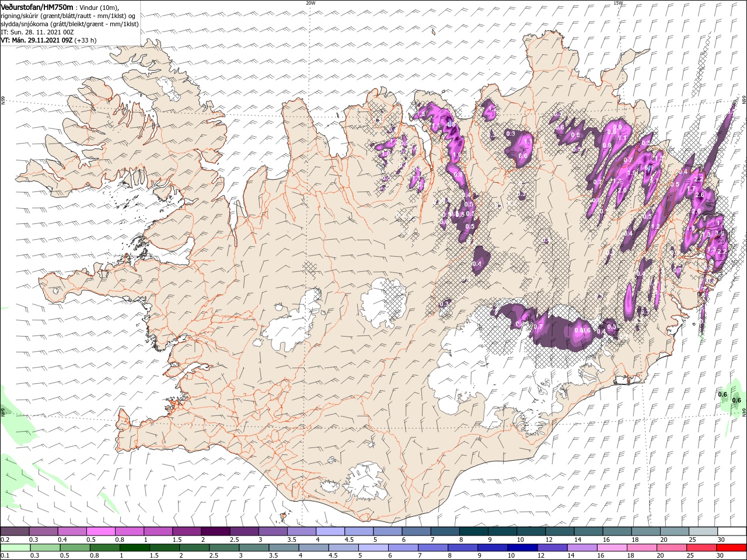This screenshot has width=747, height=560.
Task: Pick the top-row legend swatch labeled 6
Action: [x=415, y=531]
